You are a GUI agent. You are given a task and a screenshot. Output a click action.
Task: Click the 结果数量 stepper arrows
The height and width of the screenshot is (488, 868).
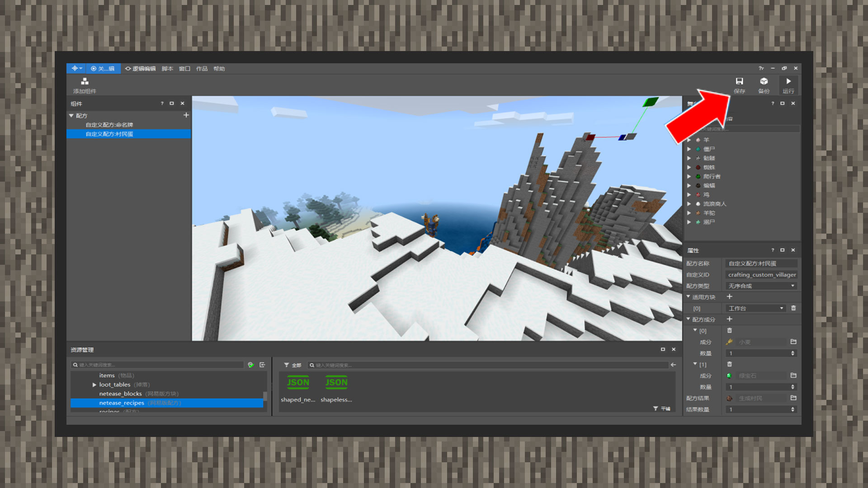click(793, 409)
